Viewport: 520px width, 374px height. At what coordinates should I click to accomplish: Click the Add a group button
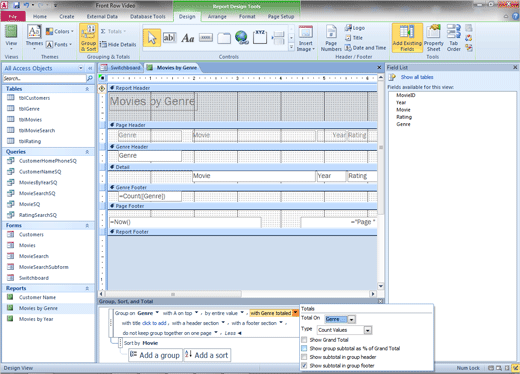(x=155, y=355)
